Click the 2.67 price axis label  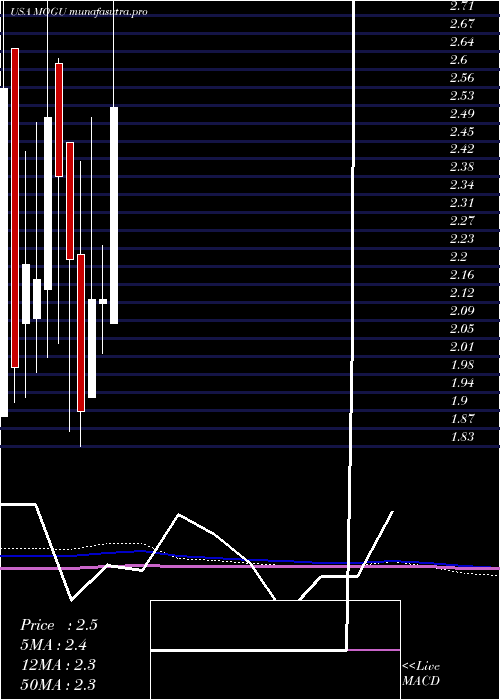point(462,24)
